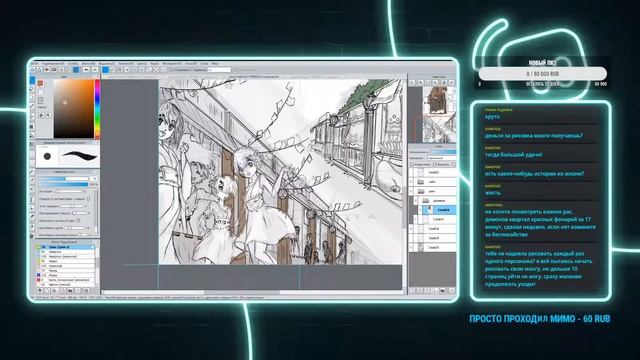The height and width of the screenshot is (360, 640).
Task: Click the chat message 'жесть'
Action: 493,193
